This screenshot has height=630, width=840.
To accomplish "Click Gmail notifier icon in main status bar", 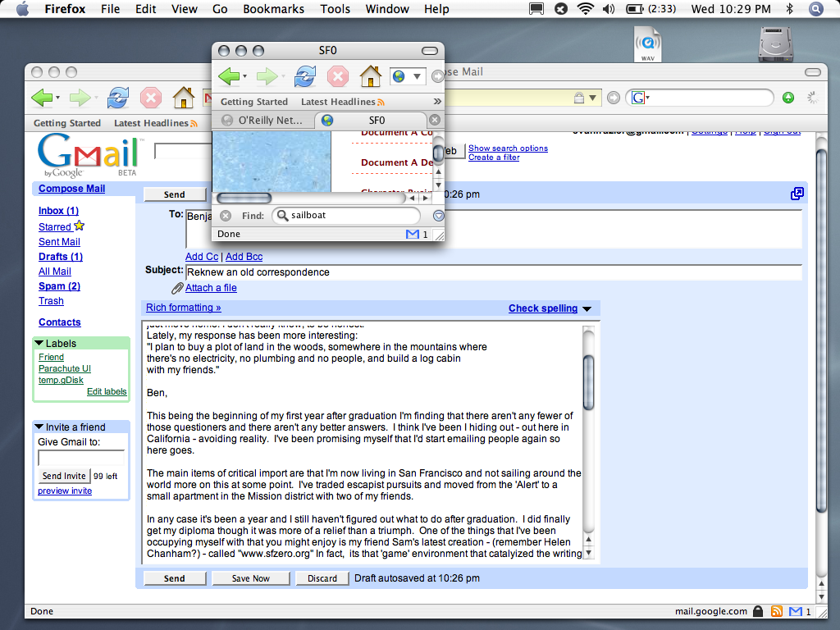I will point(796,611).
